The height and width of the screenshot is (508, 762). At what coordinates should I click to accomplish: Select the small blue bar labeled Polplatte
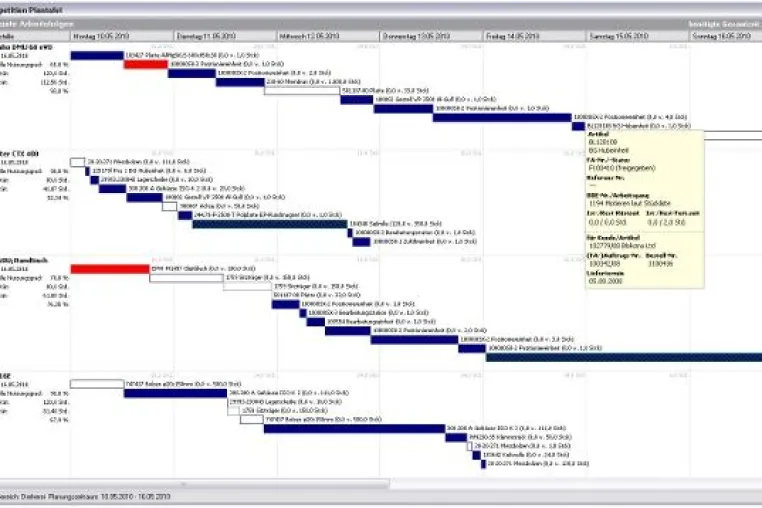click(x=185, y=215)
